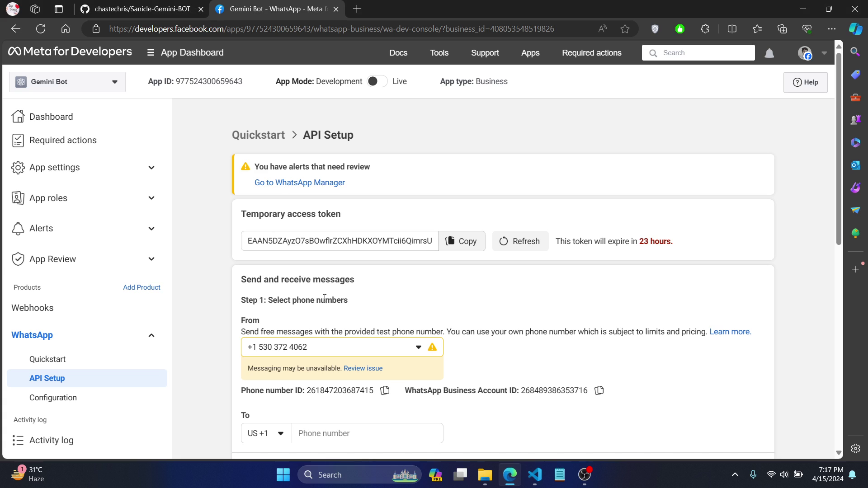Copy the WhatsApp Business Account ID
Viewport: 868px width, 488px height.
pos(599,390)
